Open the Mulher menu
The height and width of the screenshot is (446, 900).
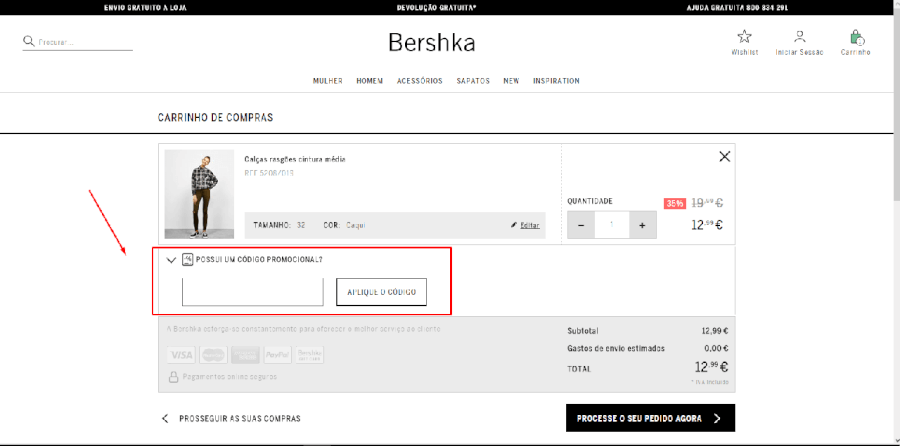point(328,81)
